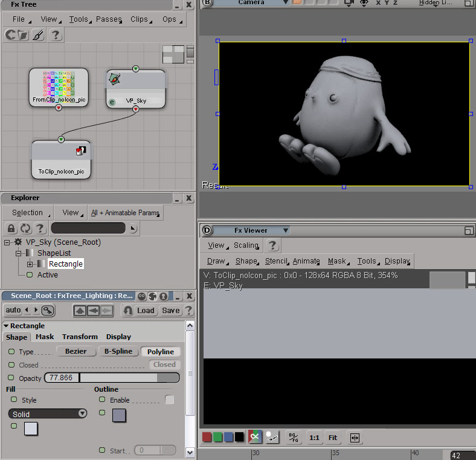
Task: Click the auto key button
Action: pos(13,310)
